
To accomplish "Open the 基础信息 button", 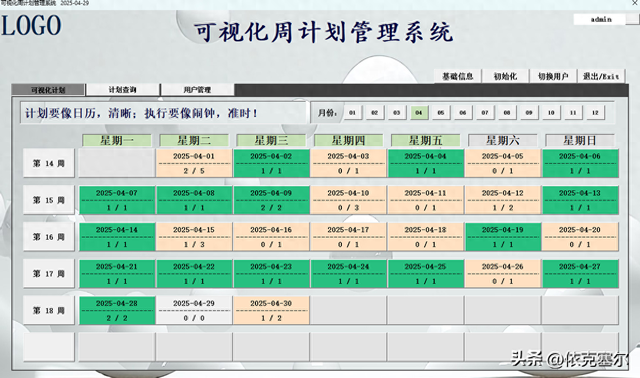I will tap(458, 76).
